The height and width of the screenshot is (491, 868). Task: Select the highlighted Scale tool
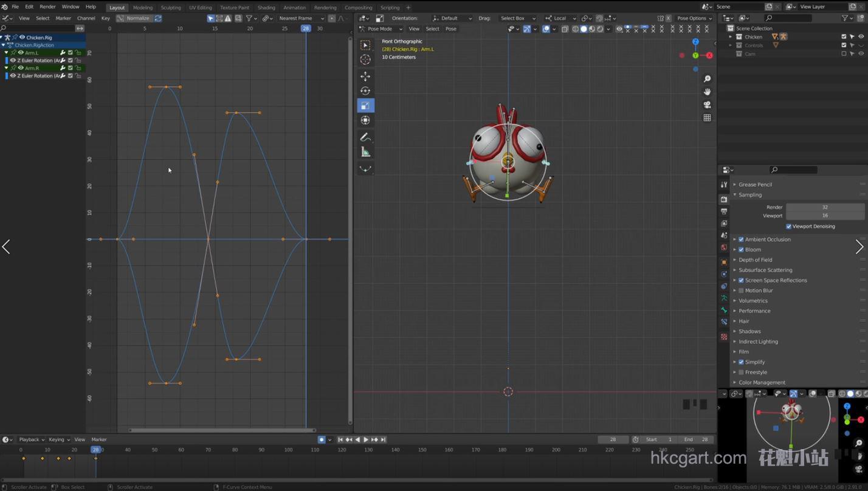365,105
